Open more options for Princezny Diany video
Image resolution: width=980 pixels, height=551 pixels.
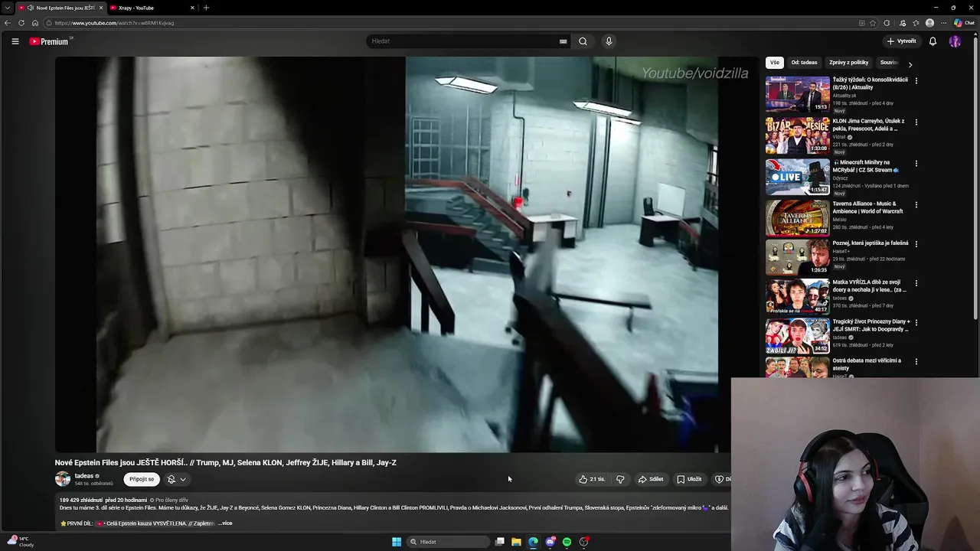(x=916, y=323)
